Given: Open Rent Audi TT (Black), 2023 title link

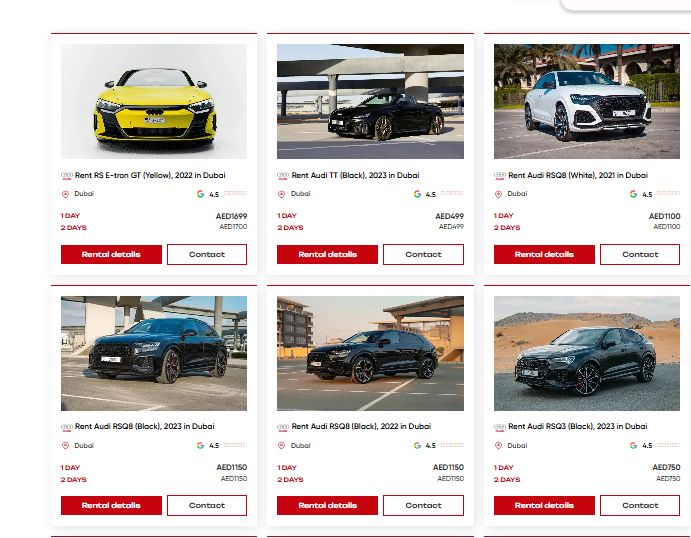Looking at the screenshot, I should tap(355, 175).
